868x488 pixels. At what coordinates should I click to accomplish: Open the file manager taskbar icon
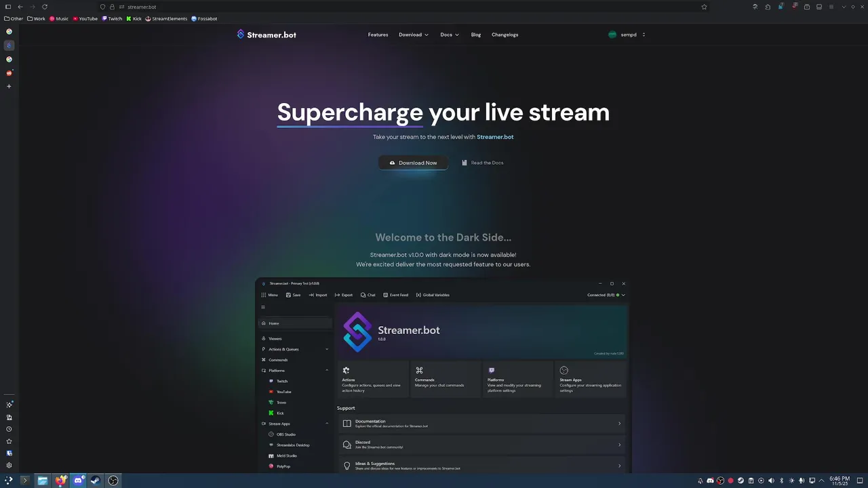coord(43,481)
